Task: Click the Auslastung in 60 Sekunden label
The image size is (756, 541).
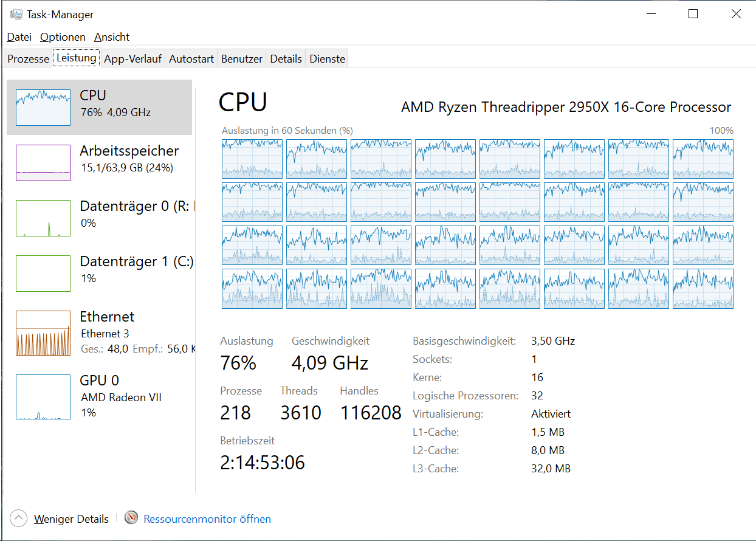Action: click(x=287, y=130)
